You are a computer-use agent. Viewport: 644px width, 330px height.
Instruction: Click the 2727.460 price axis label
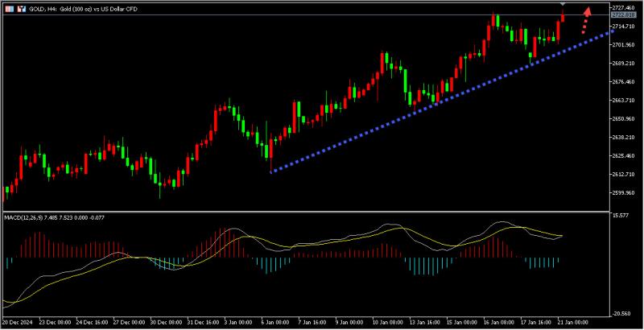[621, 7]
